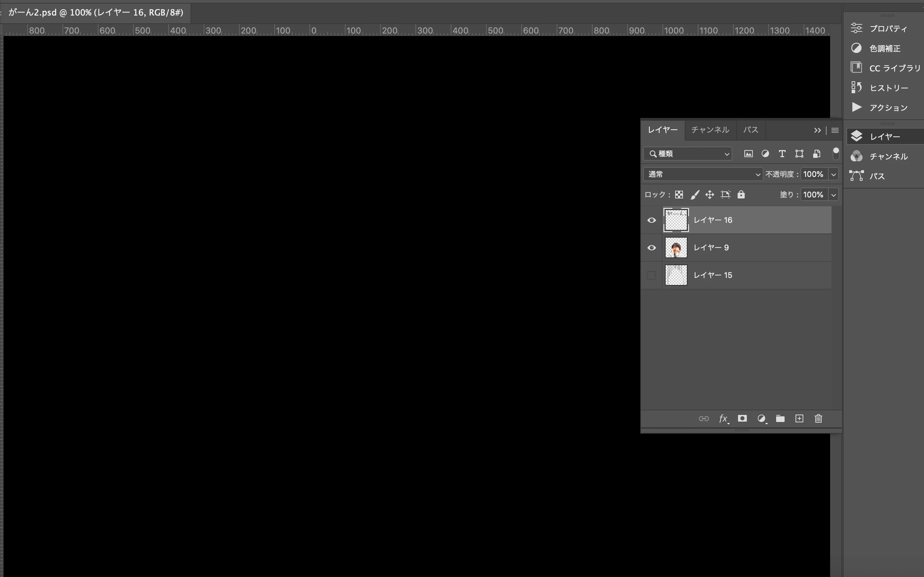
Task: Switch to the パス tab
Action: tap(750, 130)
